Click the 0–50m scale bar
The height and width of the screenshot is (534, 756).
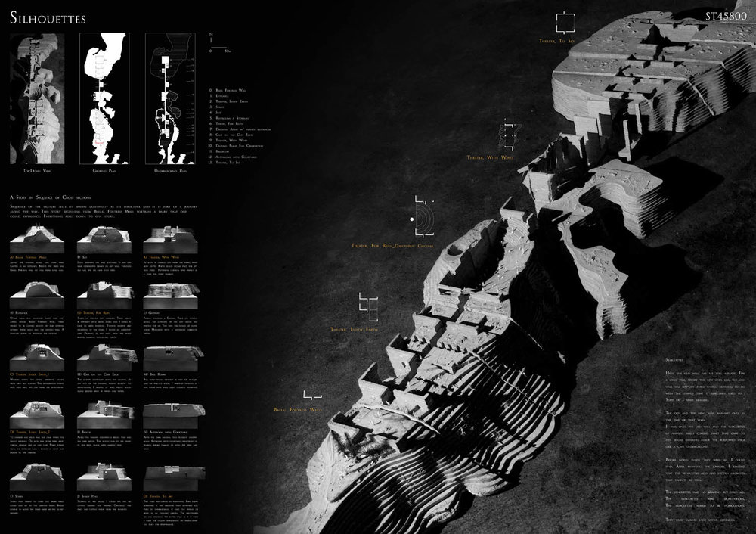click(225, 50)
